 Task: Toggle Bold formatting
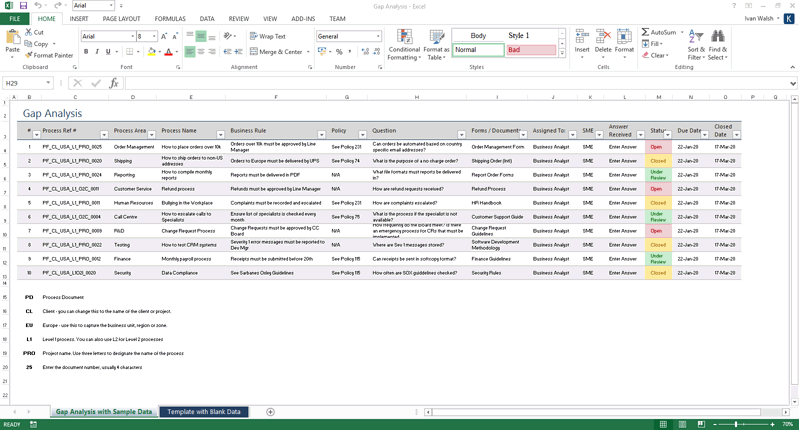tap(86, 51)
